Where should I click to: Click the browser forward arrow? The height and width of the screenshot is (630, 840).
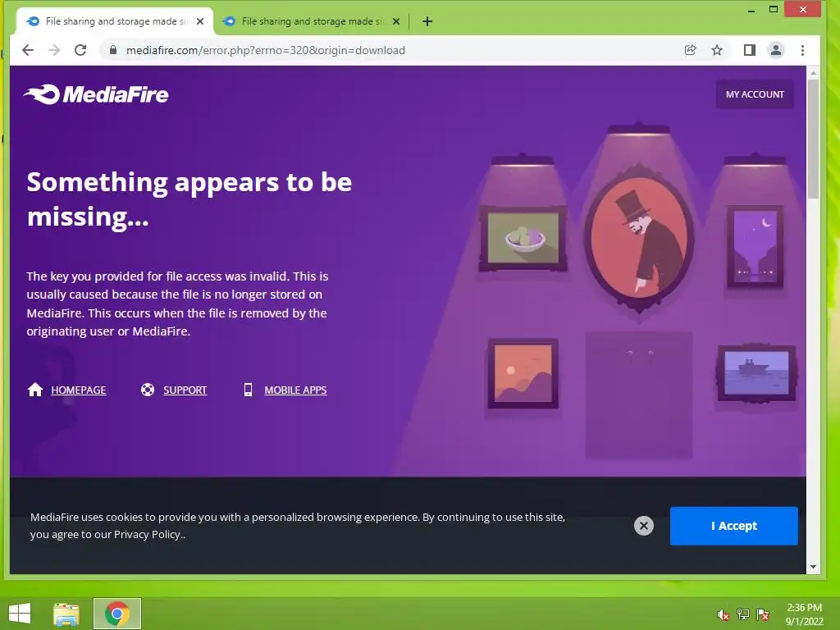[x=54, y=50]
